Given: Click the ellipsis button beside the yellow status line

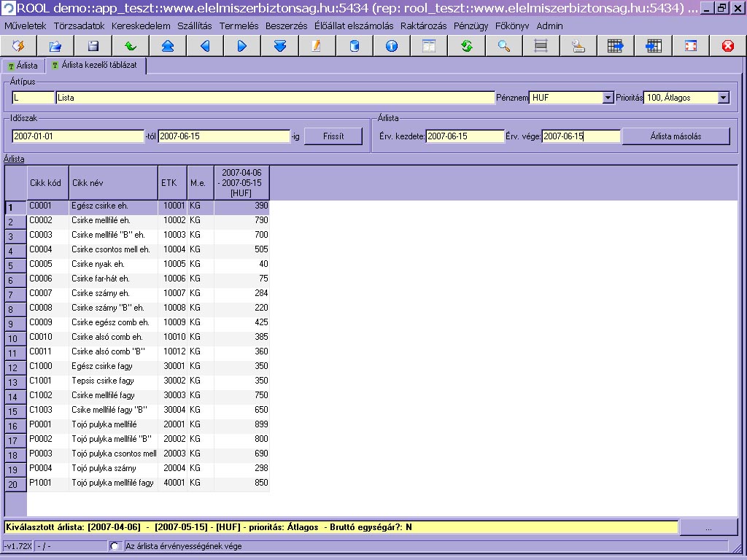Looking at the screenshot, I should [x=708, y=526].
